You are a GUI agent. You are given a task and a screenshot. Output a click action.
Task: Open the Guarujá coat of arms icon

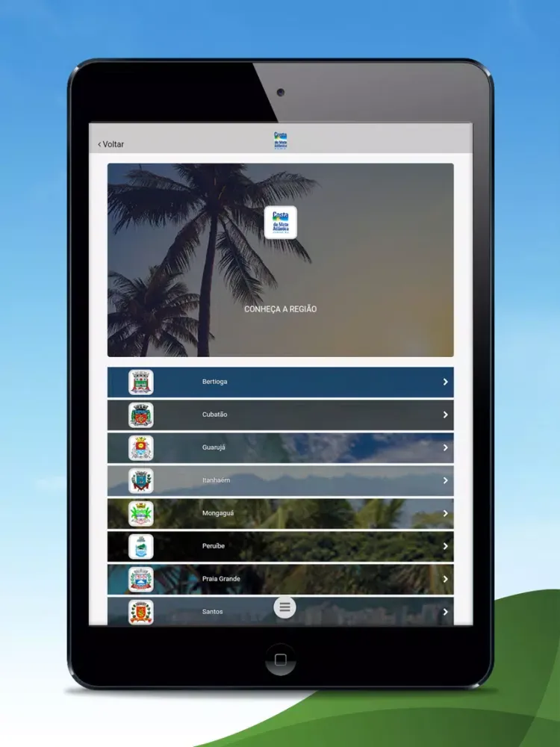[x=141, y=447]
